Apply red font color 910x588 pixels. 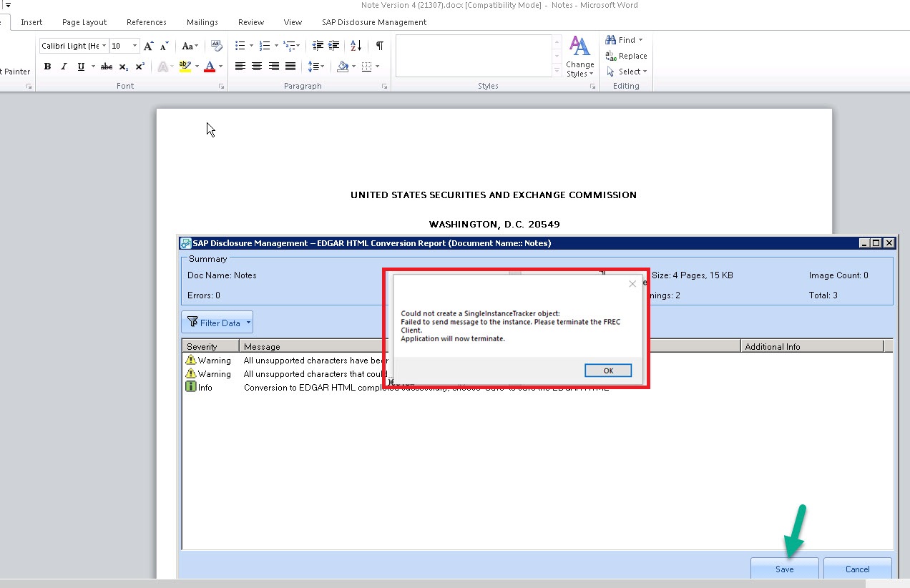click(x=210, y=67)
